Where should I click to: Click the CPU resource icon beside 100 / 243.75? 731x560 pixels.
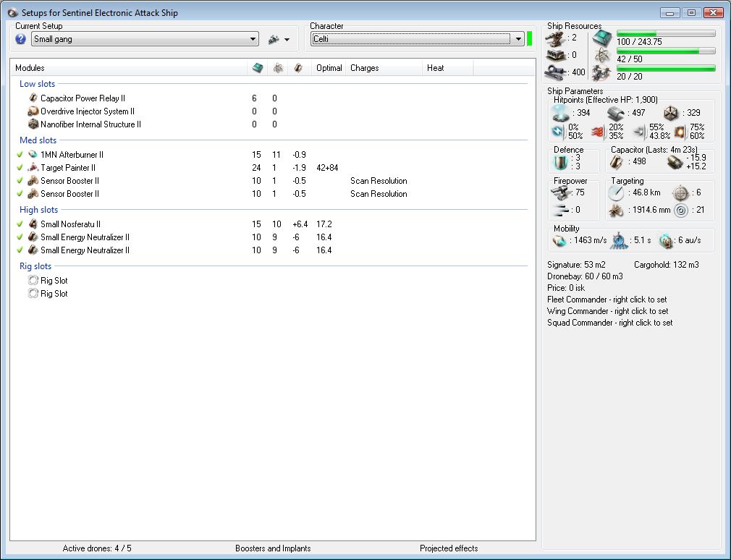point(602,38)
